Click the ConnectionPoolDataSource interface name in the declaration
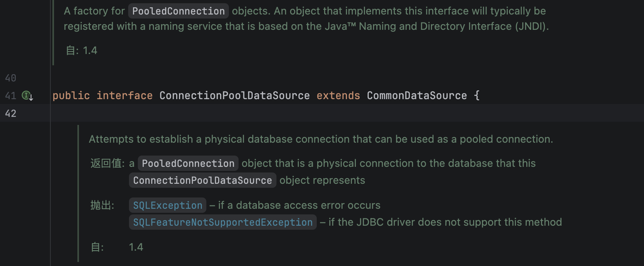Viewport: 644px width, 266px height. (x=235, y=96)
